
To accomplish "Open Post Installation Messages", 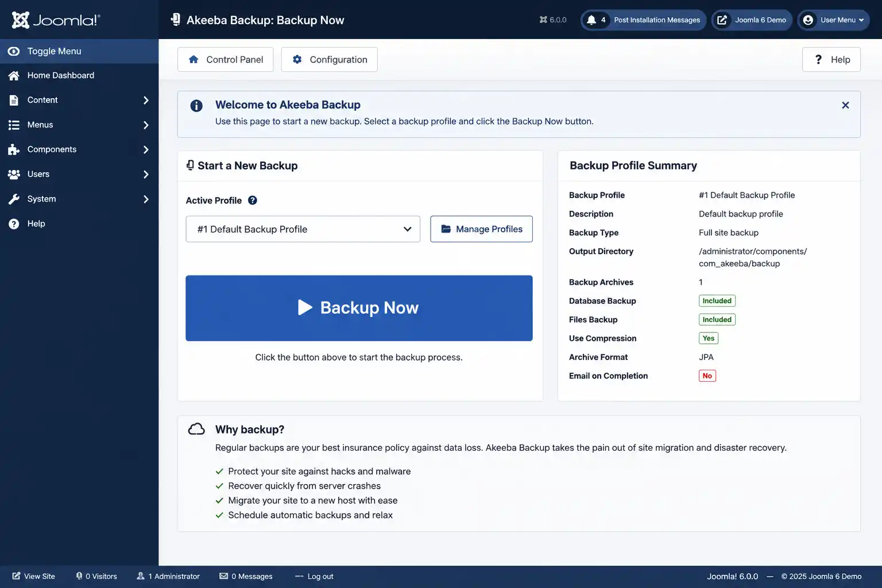I will point(643,20).
